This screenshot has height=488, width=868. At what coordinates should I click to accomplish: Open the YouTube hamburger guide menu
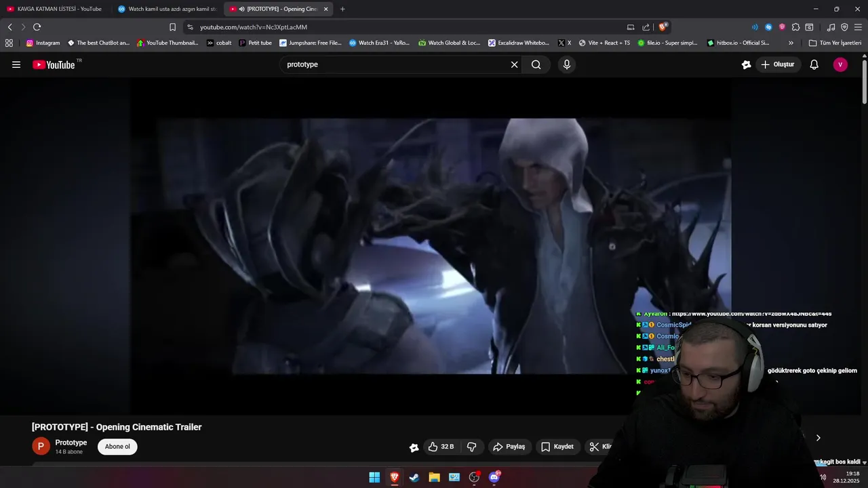[16, 64]
